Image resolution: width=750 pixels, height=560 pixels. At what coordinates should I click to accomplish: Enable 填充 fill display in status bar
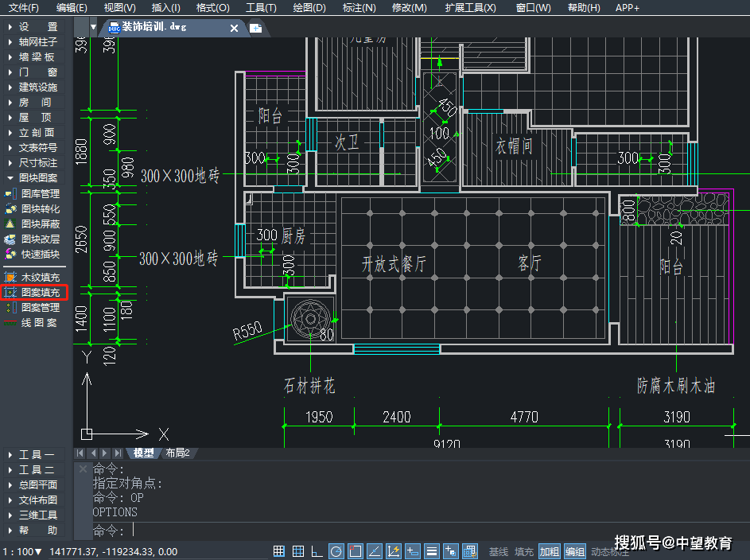point(524,551)
